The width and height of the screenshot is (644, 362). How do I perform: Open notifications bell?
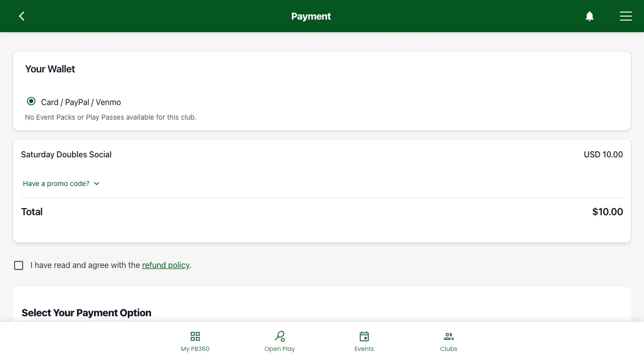590,16
